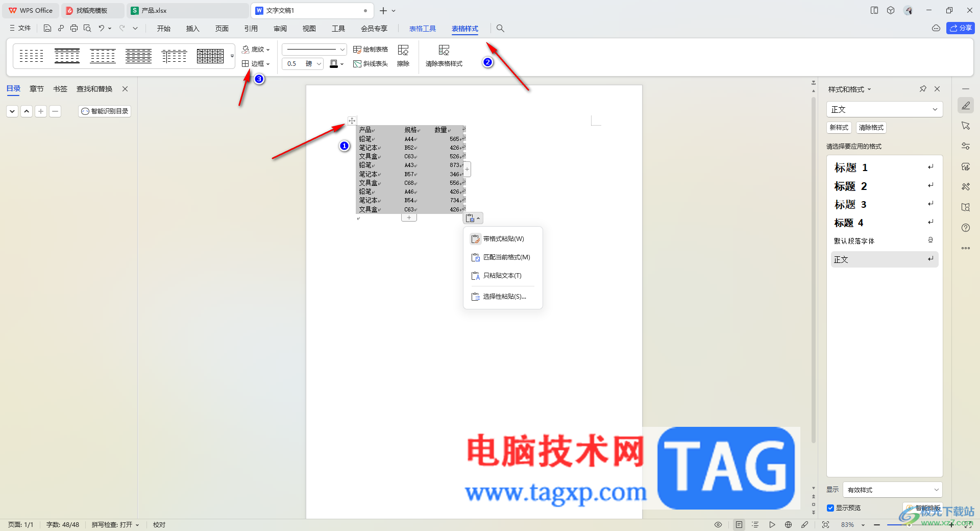This screenshot has width=980, height=531.
Task: Click the undo arrow icon
Action: (x=102, y=28)
